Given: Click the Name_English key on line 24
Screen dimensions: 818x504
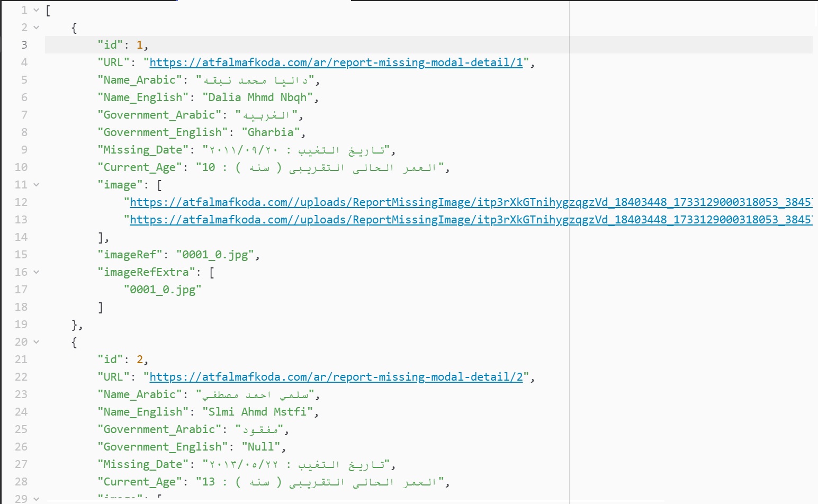Looking at the screenshot, I should [x=143, y=412].
